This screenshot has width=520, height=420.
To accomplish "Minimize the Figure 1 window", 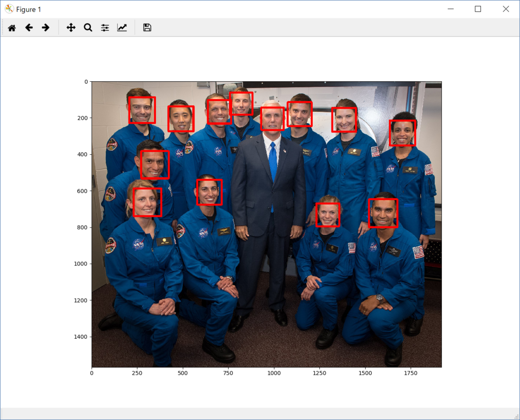I will click(x=451, y=9).
